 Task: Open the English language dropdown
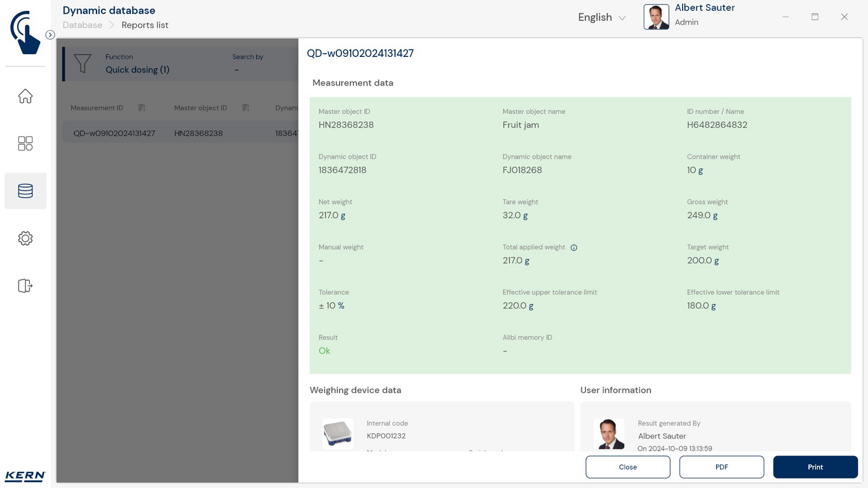(x=601, y=18)
